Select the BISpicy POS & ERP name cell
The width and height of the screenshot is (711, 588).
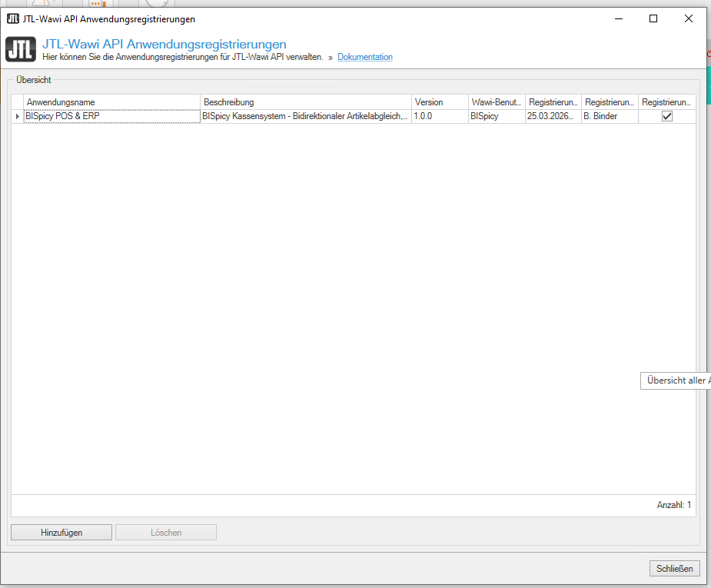pos(111,117)
